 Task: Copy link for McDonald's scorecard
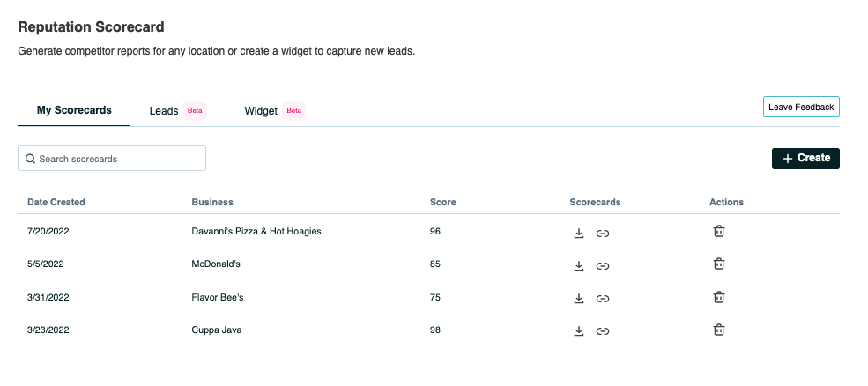pyautogui.click(x=603, y=265)
